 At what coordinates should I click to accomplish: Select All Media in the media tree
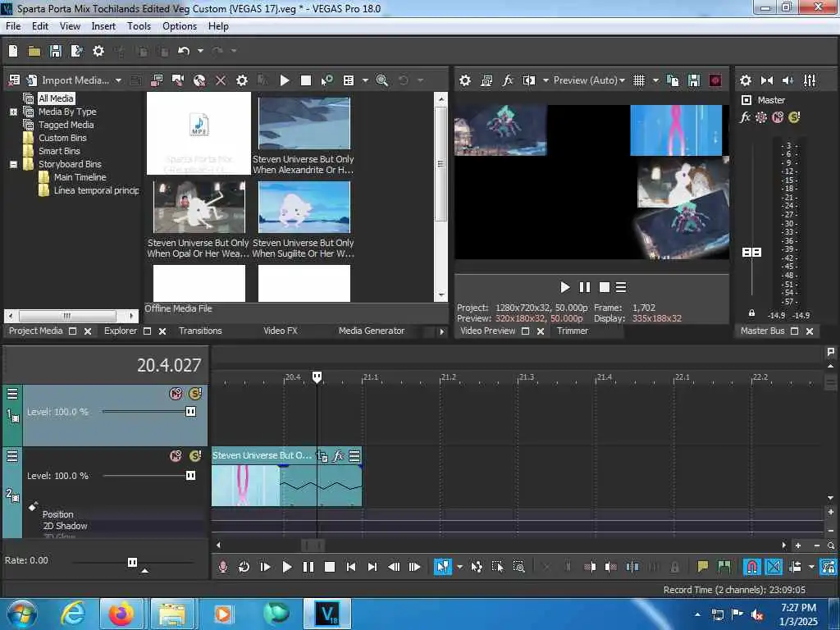click(57, 98)
